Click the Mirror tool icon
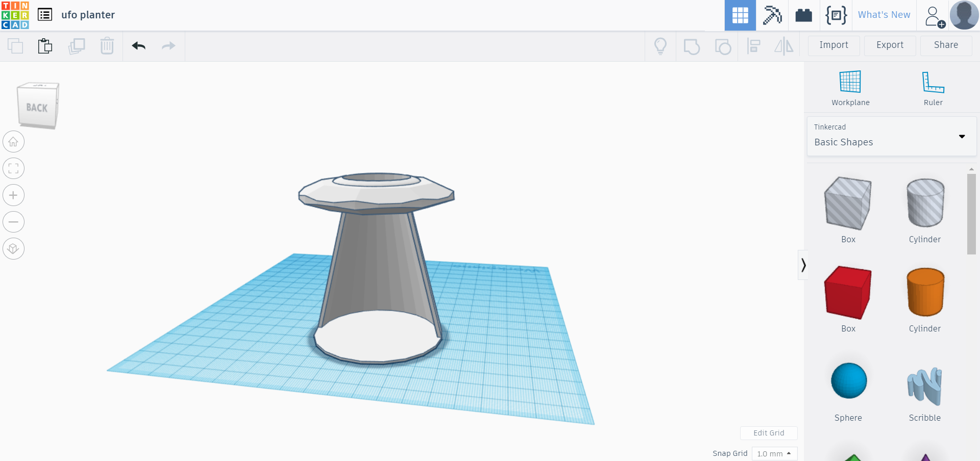980x461 pixels. tap(784, 46)
